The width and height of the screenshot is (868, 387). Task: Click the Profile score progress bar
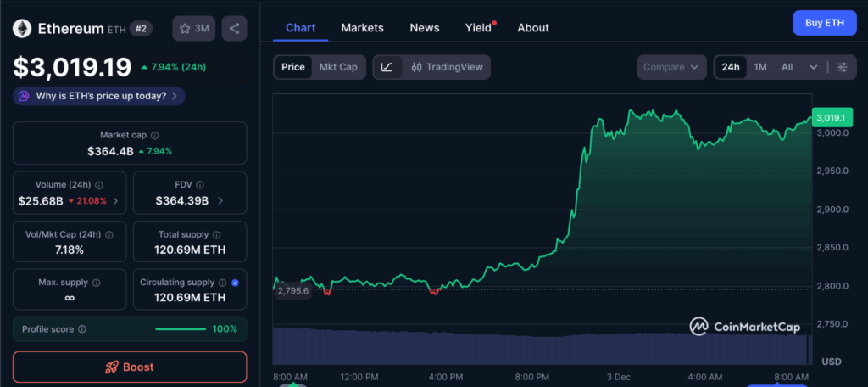[x=181, y=329]
